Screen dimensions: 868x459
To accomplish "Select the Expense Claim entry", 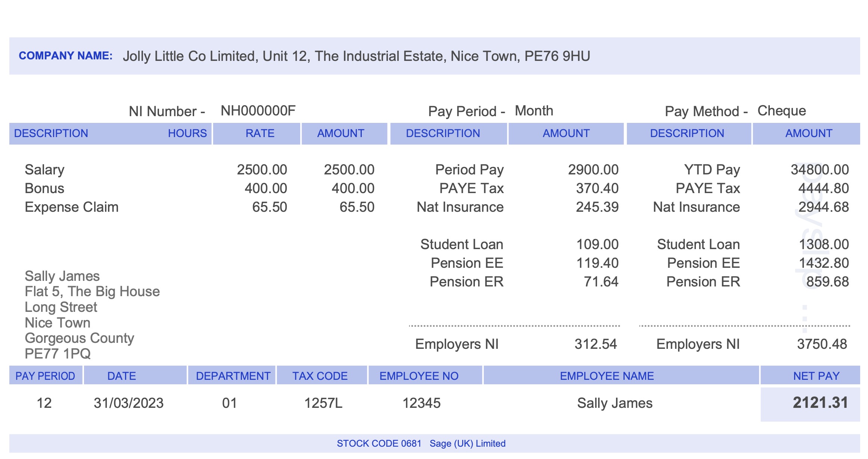I will pos(71,207).
